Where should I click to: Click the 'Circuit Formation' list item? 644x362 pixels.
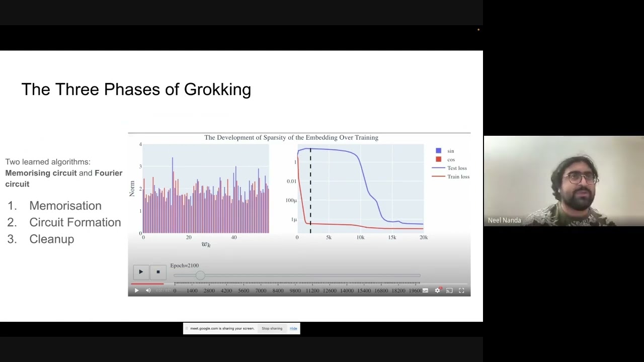pyautogui.click(x=75, y=222)
